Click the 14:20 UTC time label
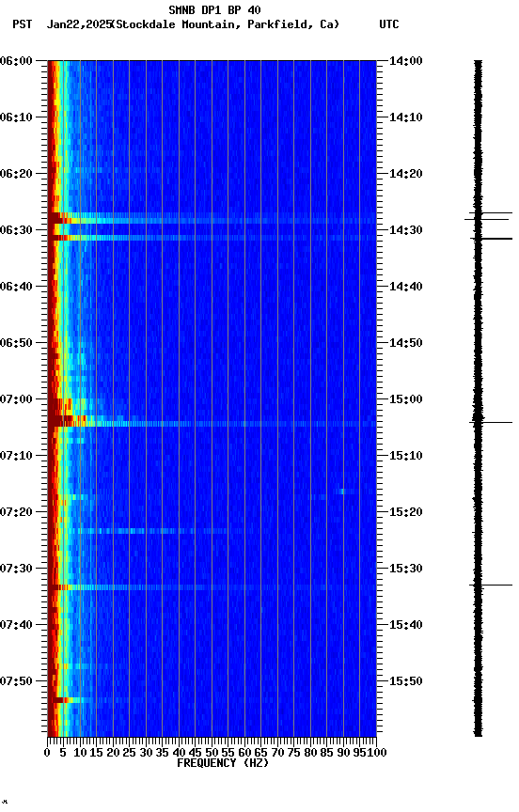The height and width of the screenshot is (812, 519). click(406, 174)
